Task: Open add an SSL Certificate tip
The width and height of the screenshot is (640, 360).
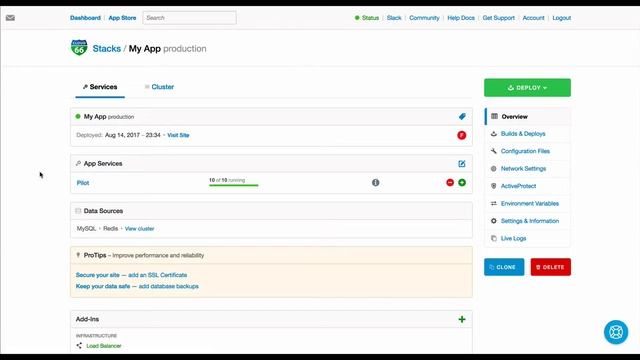Action: tap(158, 275)
